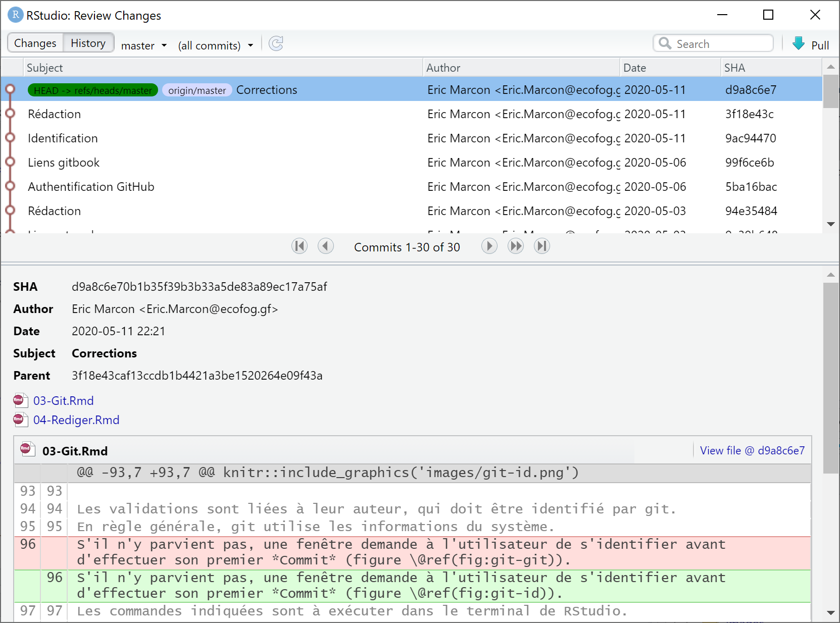Select commit node of Liens gitbook in graph
This screenshot has width=840, height=623.
click(x=10, y=162)
